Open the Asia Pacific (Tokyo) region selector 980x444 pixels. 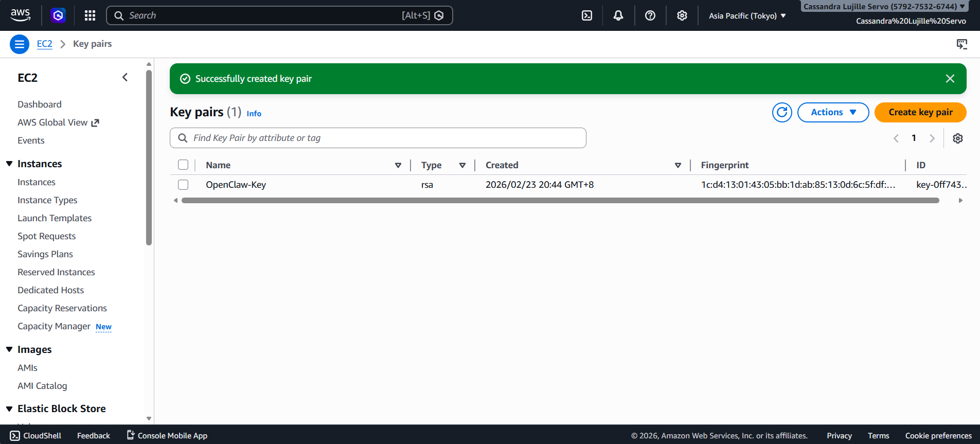[747, 15]
